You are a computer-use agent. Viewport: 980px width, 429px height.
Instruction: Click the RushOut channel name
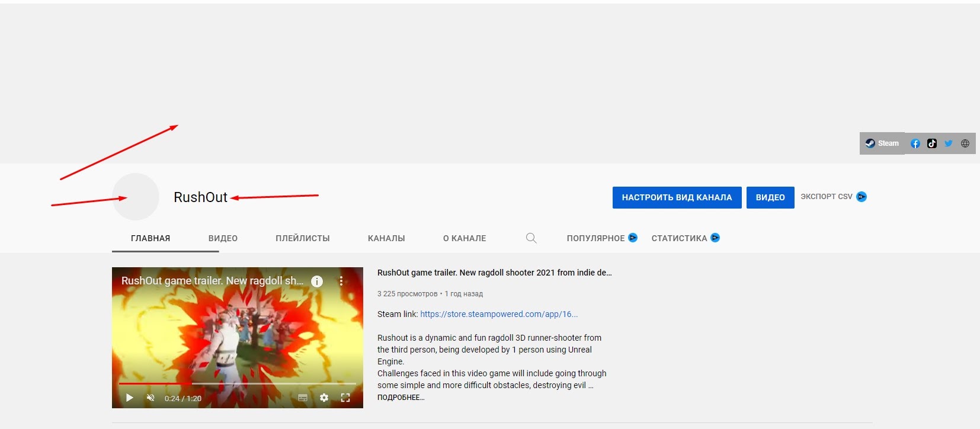(x=200, y=197)
